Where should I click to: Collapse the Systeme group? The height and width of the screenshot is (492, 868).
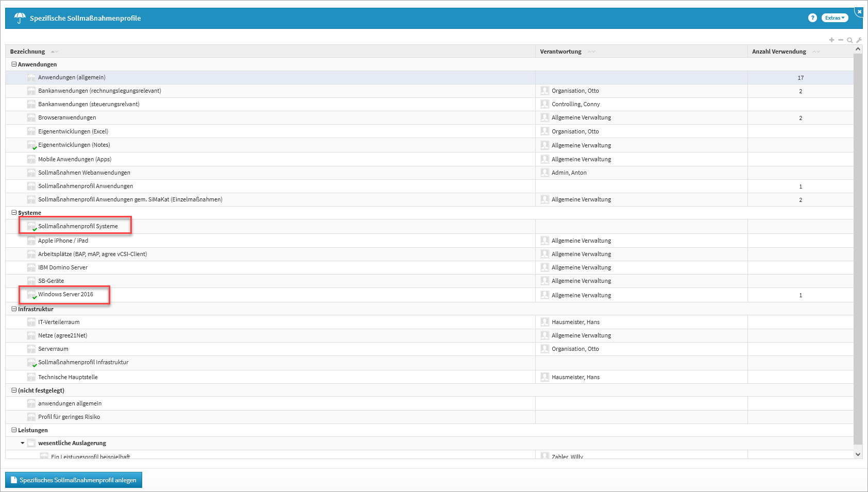click(14, 213)
